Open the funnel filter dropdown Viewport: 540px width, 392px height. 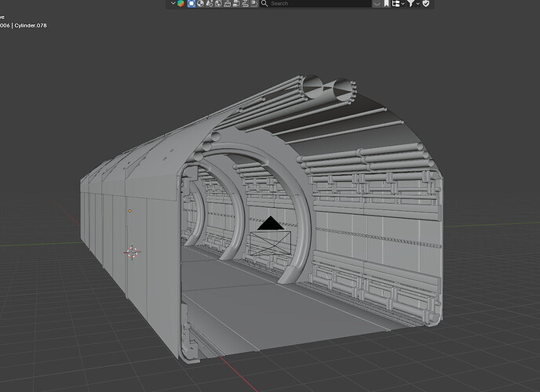click(x=413, y=3)
